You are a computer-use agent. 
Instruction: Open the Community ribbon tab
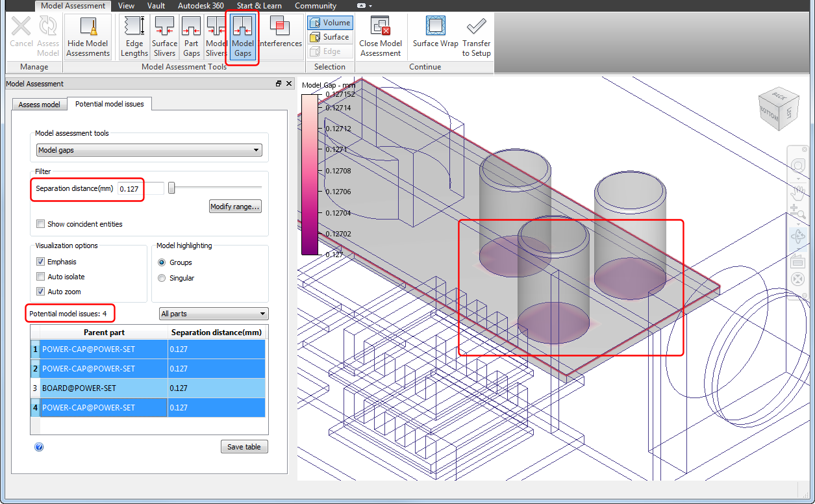tap(316, 6)
